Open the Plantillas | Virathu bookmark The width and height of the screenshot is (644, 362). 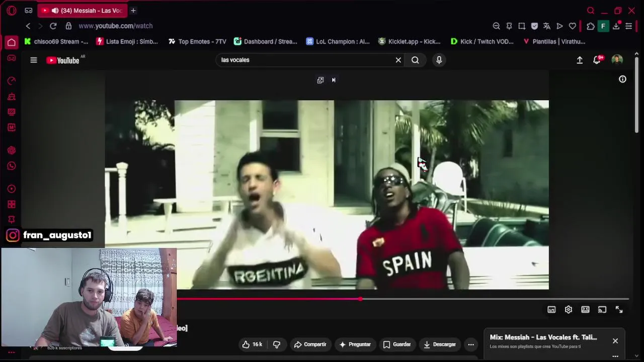pyautogui.click(x=554, y=42)
